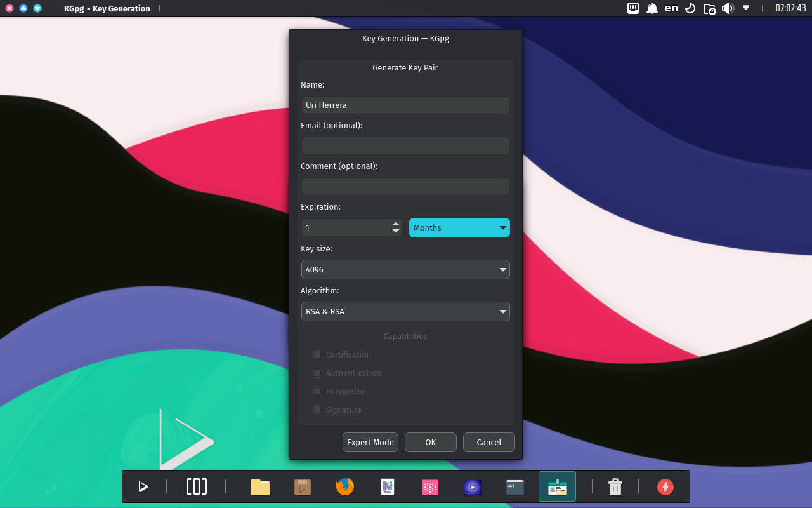Screen dimensions: 812x508
Task: Open the bracketed zero icon in the dock
Action: pyautogui.click(x=197, y=486)
